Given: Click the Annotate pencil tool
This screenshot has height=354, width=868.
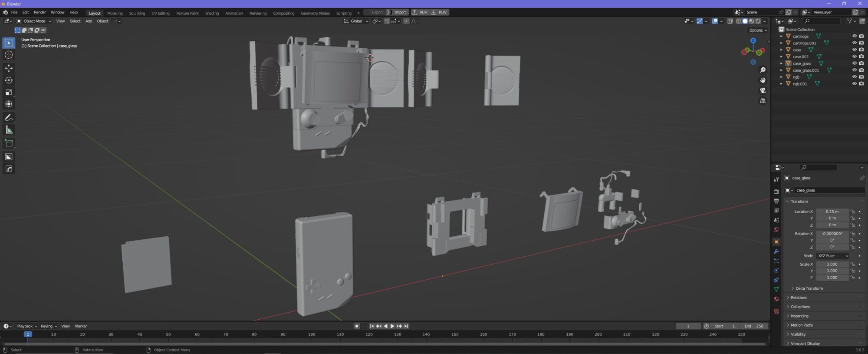Looking at the screenshot, I should point(9,118).
